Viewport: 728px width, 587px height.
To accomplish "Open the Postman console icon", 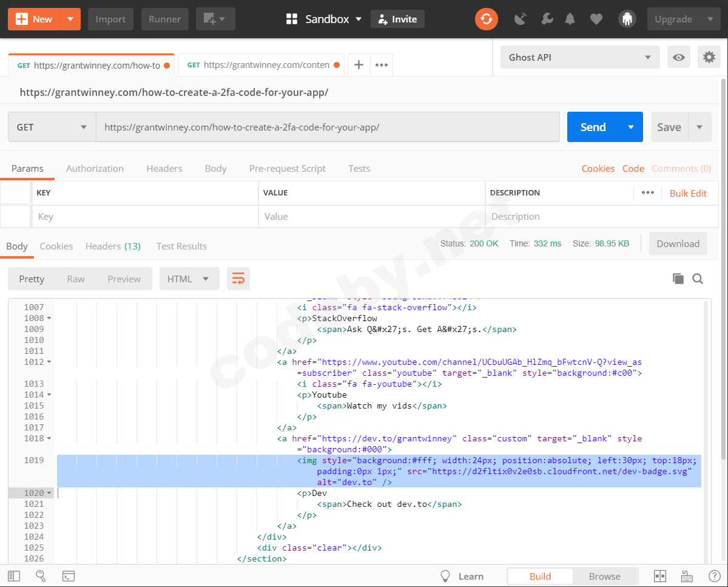I will (69, 576).
